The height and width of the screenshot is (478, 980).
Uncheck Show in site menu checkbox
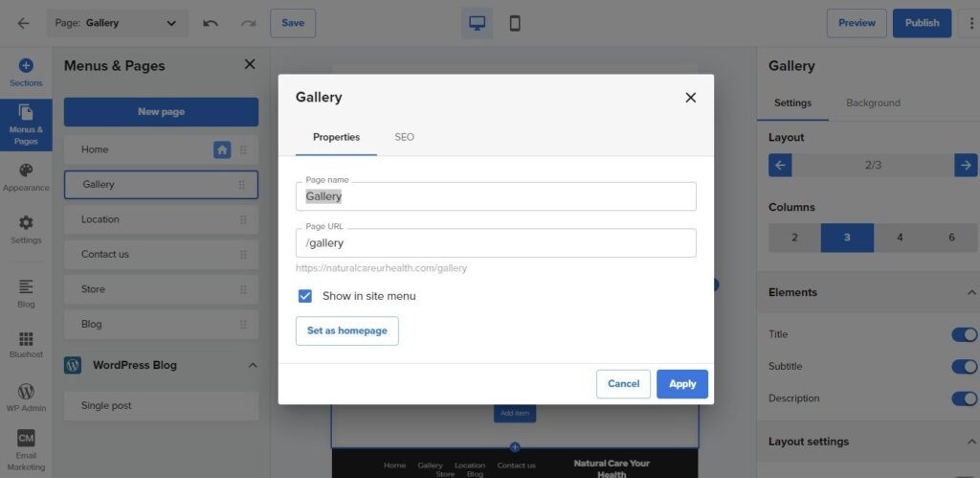click(x=305, y=296)
